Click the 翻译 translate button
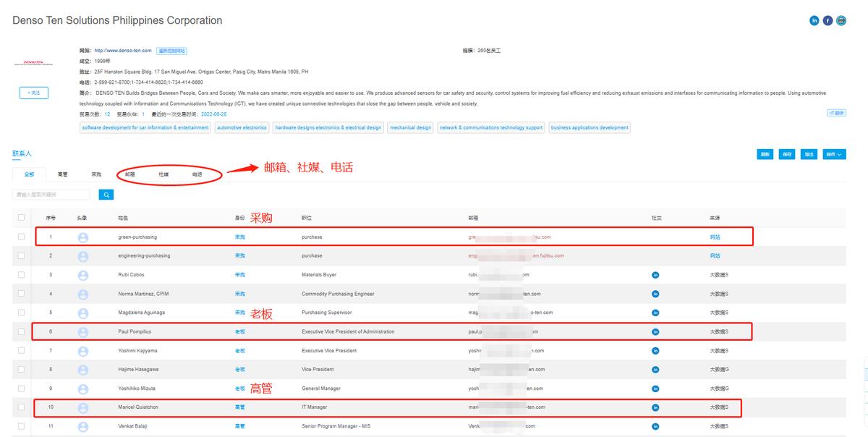 [x=836, y=113]
